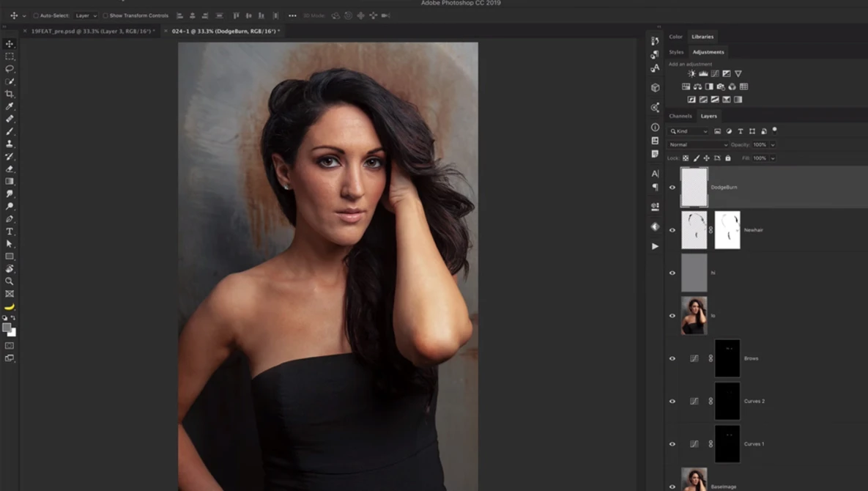Select the Rectangular Marquee tool
Image resolution: width=868 pixels, height=491 pixels.
click(10, 56)
